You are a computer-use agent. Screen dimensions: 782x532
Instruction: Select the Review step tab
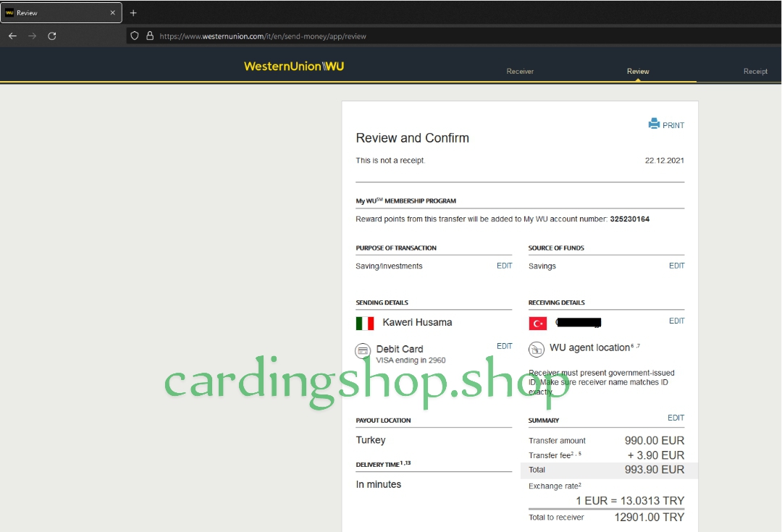point(638,72)
